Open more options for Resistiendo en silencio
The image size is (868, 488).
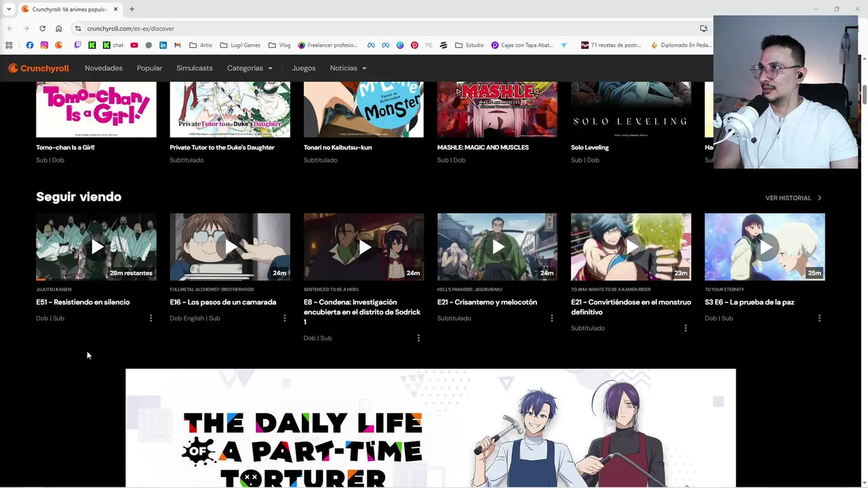[x=151, y=318]
